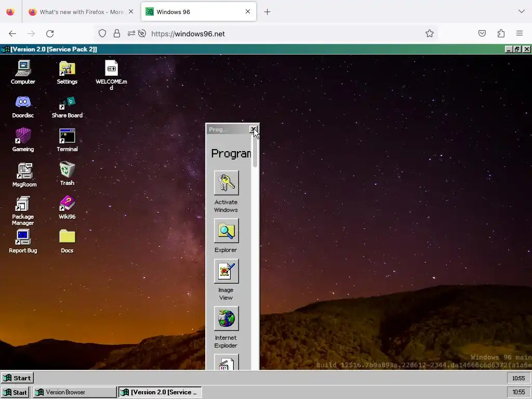Open the tracking protection shield icon
This screenshot has width=532, height=399.
[102, 34]
